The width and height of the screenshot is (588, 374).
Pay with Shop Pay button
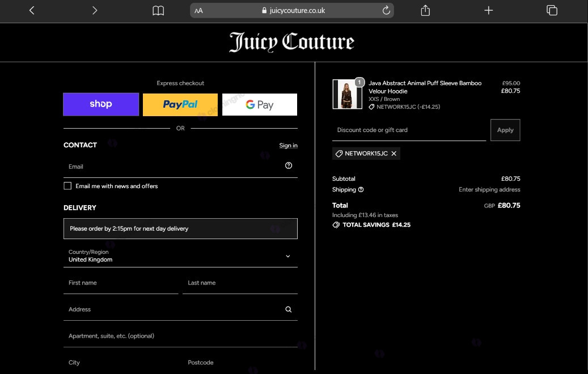(x=101, y=105)
